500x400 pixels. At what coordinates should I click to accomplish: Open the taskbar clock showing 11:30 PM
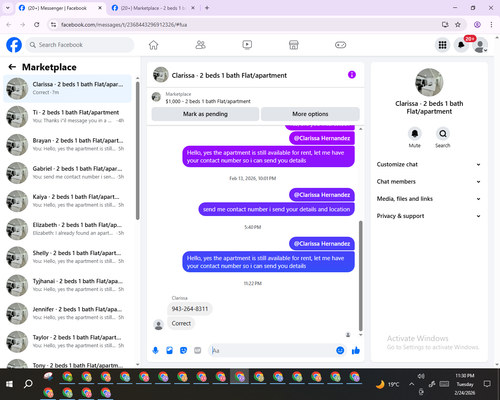click(465, 384)
